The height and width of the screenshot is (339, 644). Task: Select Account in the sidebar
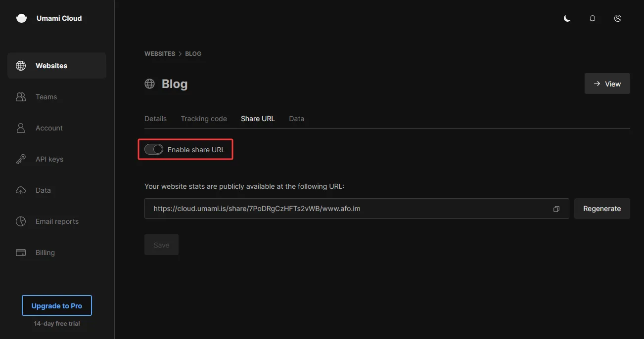49,128
